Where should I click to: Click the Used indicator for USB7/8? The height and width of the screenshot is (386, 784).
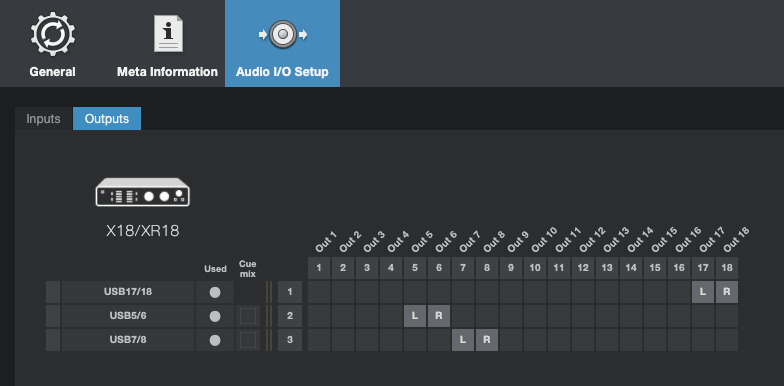click(x=215, y=340)
